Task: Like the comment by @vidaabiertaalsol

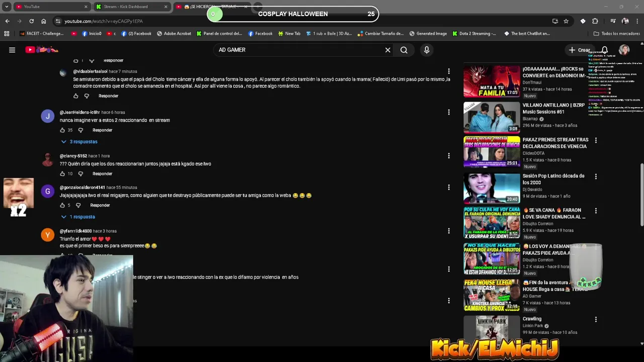Action: 76,96
